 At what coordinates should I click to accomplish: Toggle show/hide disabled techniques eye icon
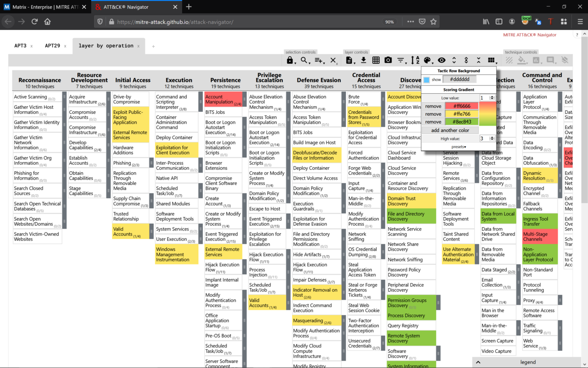click(441, 60)
